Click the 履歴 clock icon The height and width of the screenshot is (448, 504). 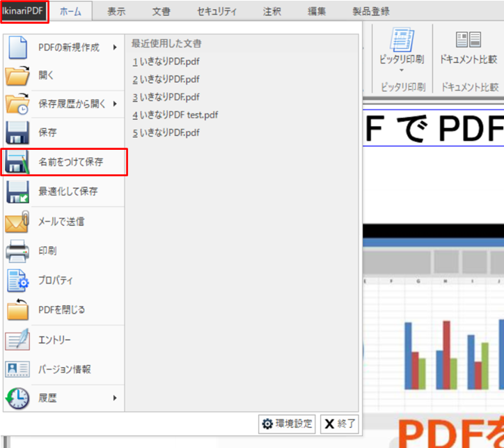[17, 398]
